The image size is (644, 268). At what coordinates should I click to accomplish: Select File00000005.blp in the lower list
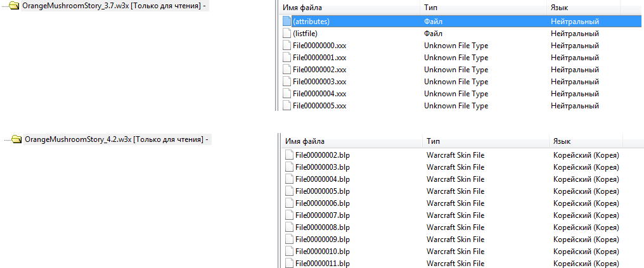coord(323,191)
